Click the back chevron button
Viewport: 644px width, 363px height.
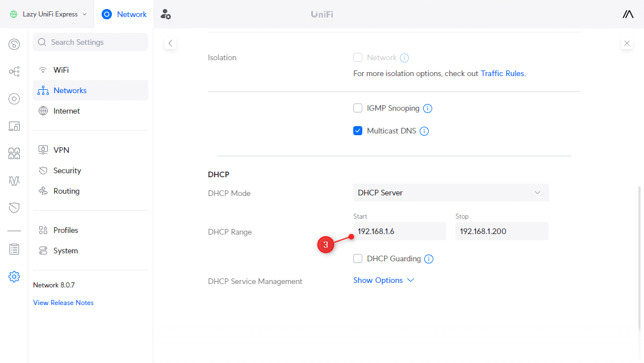click(170, 43)
